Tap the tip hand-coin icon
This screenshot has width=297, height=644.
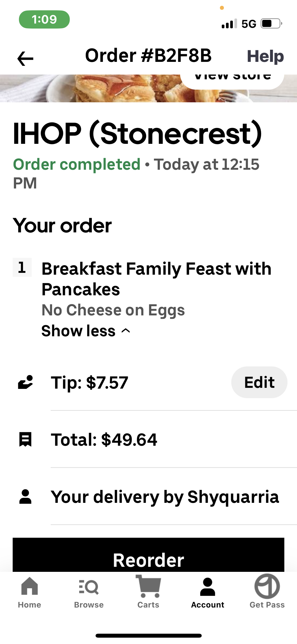[25, 382]
